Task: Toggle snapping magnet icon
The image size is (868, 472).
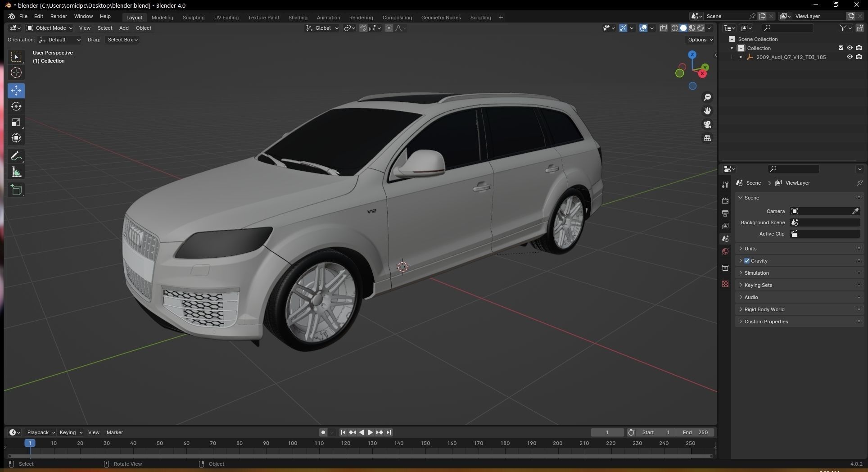Action: tap(363, 28)
